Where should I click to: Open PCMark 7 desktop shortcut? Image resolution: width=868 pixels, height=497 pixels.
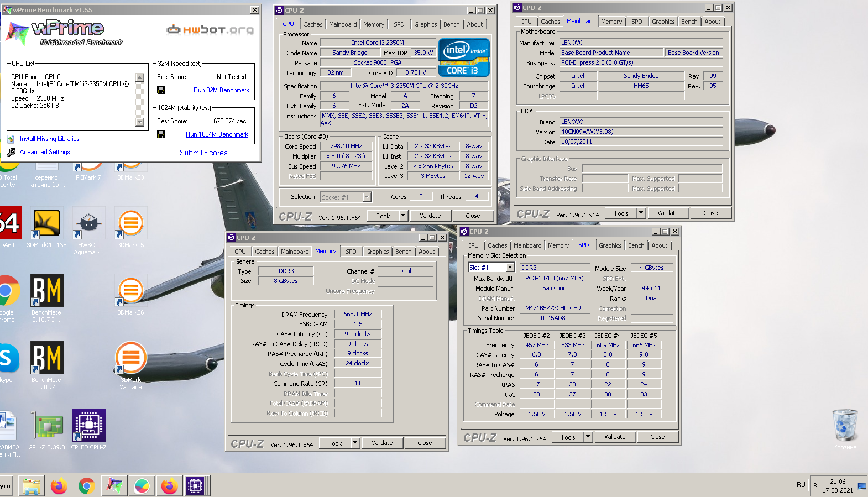[x=88, y=170]
